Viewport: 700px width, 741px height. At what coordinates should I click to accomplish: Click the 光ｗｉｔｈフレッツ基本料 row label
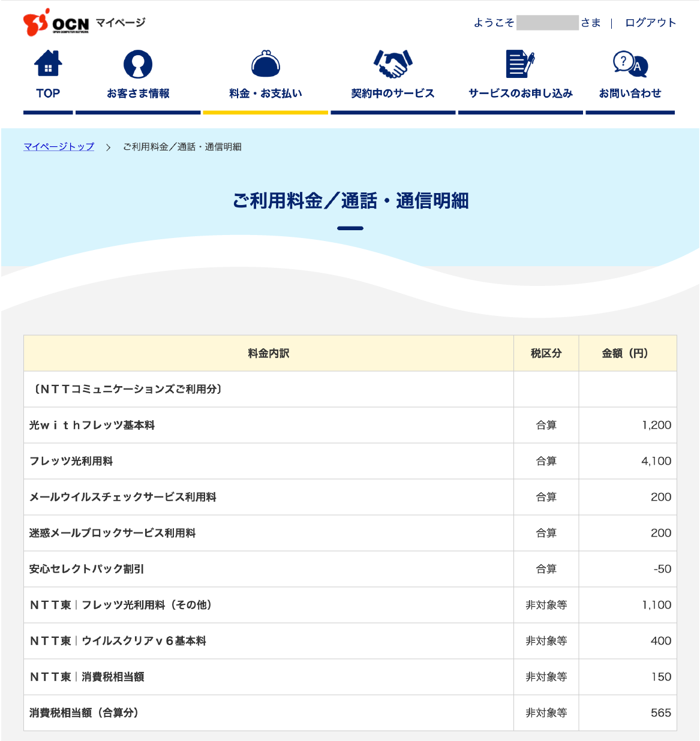[x=92, y=425]
